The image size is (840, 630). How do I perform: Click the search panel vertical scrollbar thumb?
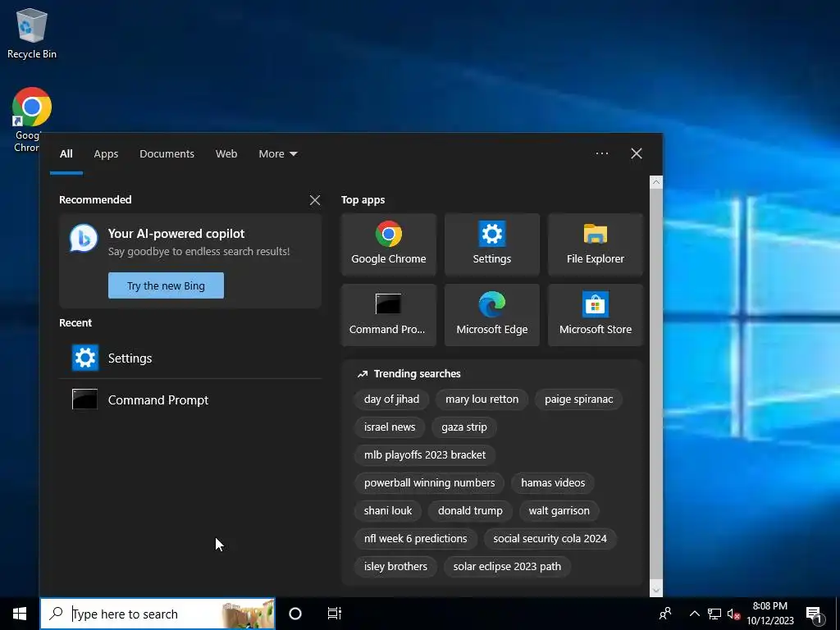click(656, 386)
